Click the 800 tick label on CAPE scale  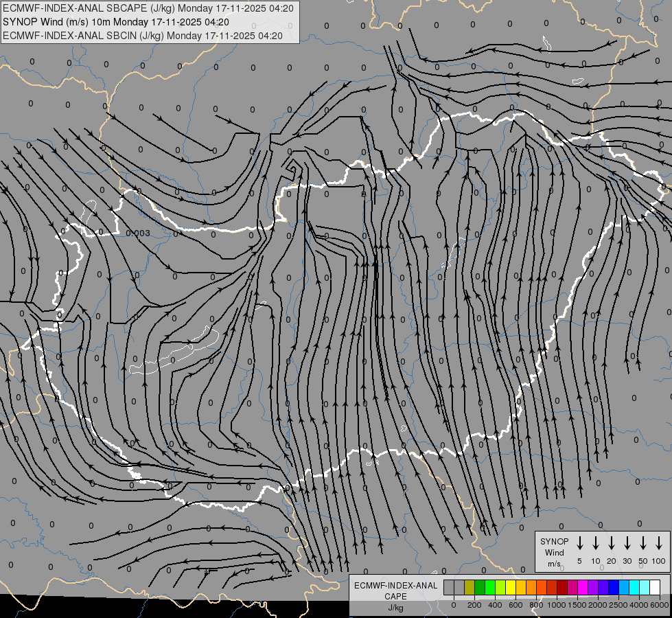pyautogui.click(x=536, y=605)
